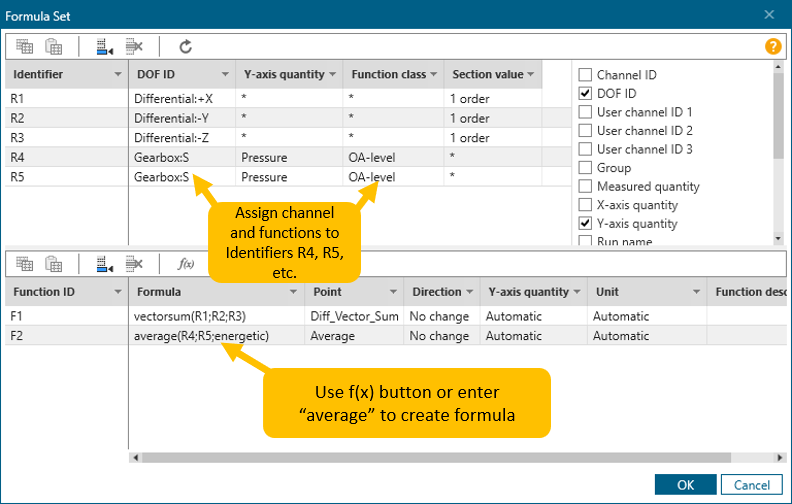
Task: Click the Cancel button
Action: coord(752,485)
